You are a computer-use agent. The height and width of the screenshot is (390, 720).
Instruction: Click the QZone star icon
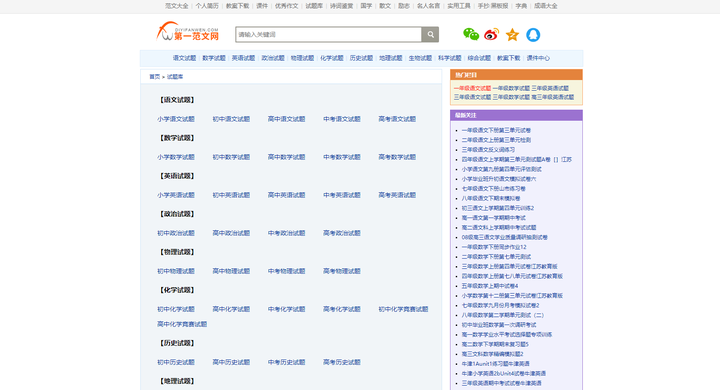[512, 34]
